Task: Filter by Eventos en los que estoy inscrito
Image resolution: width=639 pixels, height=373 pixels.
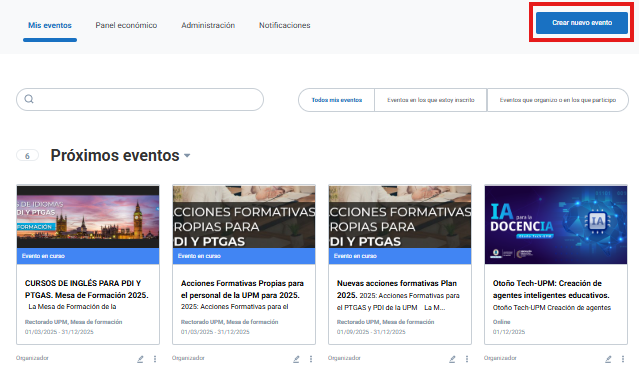Action: [431, 100]
